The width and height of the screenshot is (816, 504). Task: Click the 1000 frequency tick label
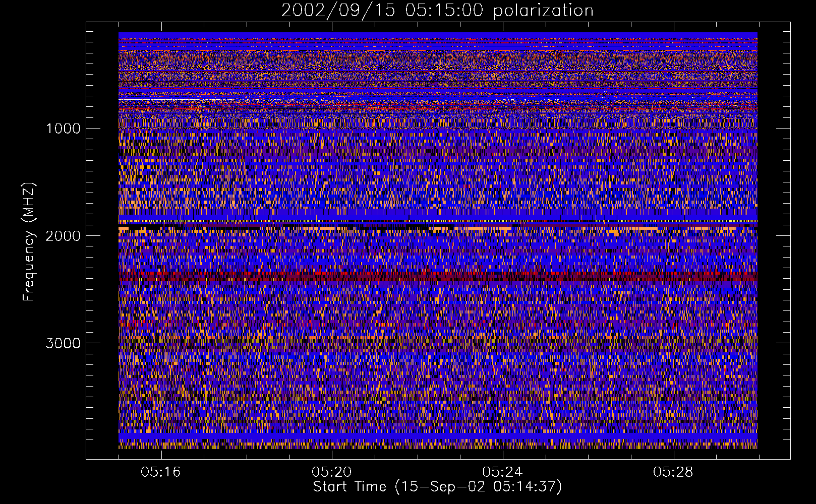click(64, 129)
